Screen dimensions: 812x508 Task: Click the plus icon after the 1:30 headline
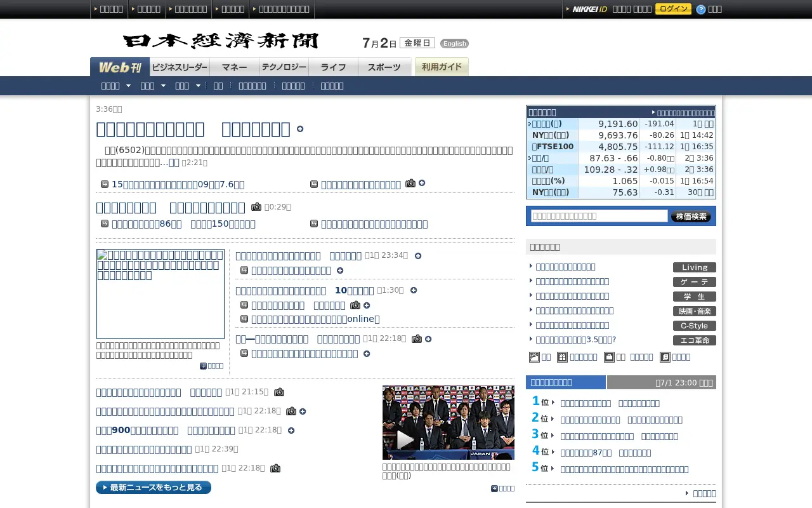coord(414,290)
